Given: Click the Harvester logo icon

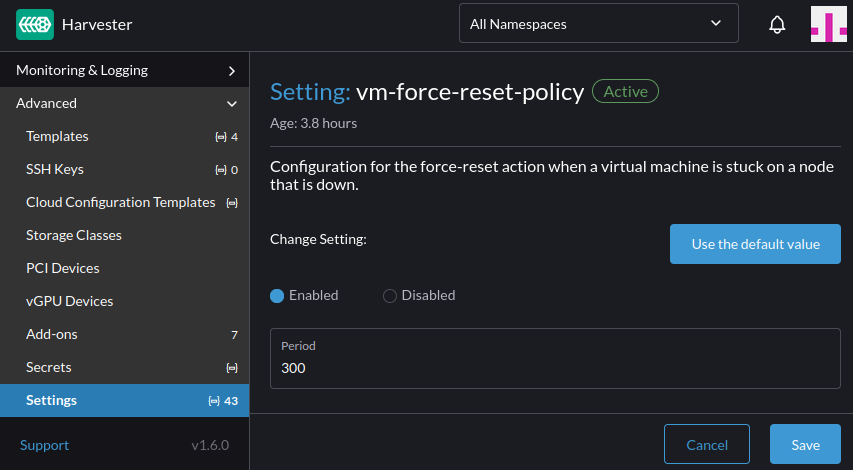Looking at the screenshot, I should (x=35, y=24).
